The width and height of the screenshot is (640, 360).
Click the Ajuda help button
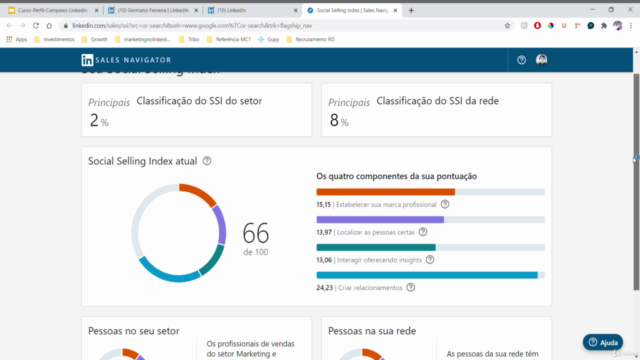pyautogui.click(x=603, y=342)
